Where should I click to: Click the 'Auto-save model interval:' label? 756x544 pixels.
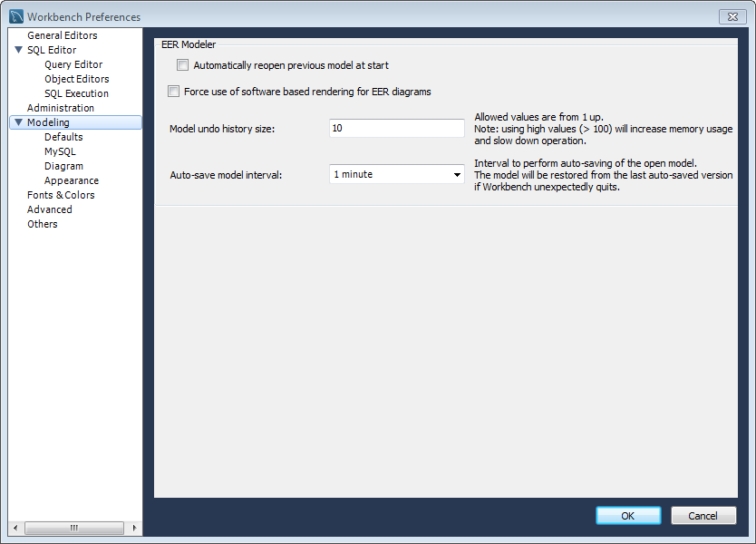[226, 175]
